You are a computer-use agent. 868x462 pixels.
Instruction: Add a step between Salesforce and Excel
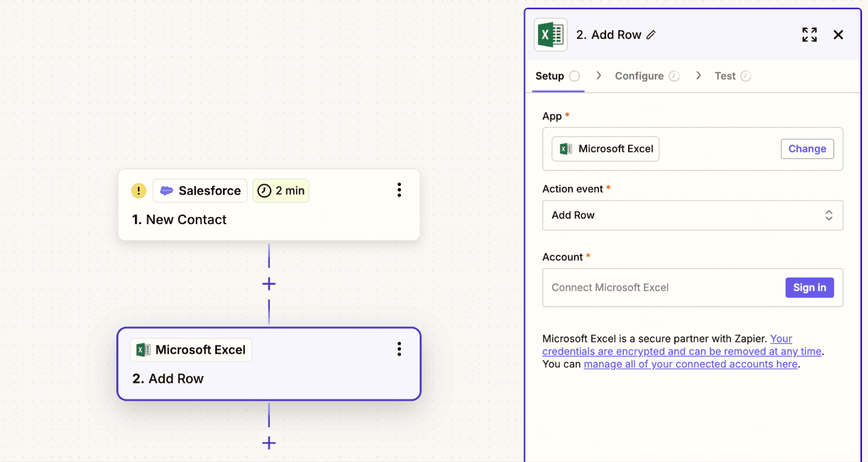pyautogui.click(x=269, y=284)
